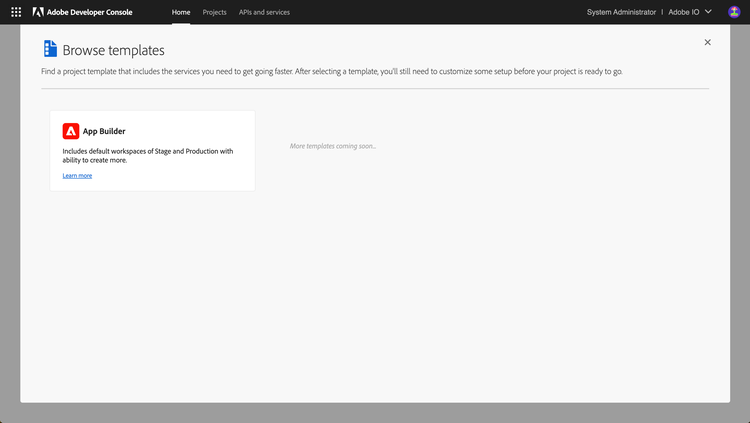Open the Adobe IO organization switcher
Viewport: 750px width, 423px height.
point(684,12)
